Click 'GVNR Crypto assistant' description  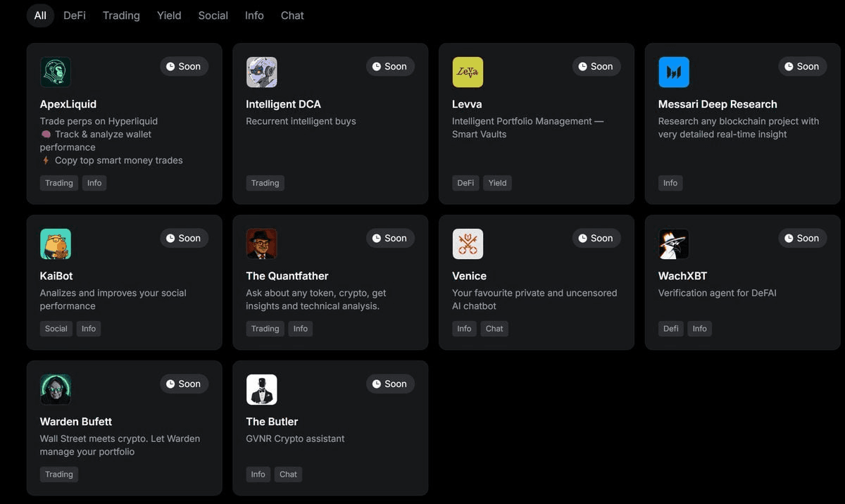click(x=295, y=439)
